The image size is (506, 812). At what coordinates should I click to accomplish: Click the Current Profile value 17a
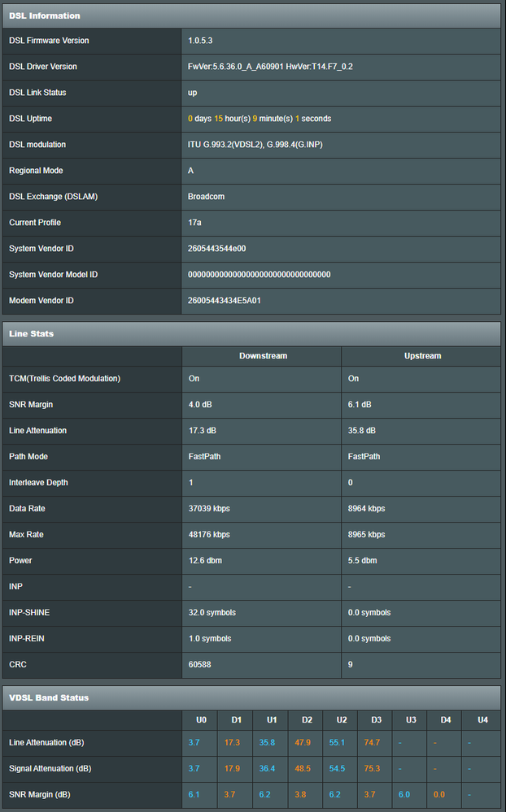[195, 223]
